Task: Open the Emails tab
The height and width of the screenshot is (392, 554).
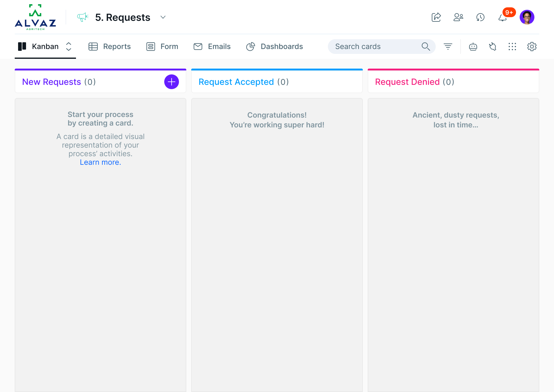Action: (212, 47)
